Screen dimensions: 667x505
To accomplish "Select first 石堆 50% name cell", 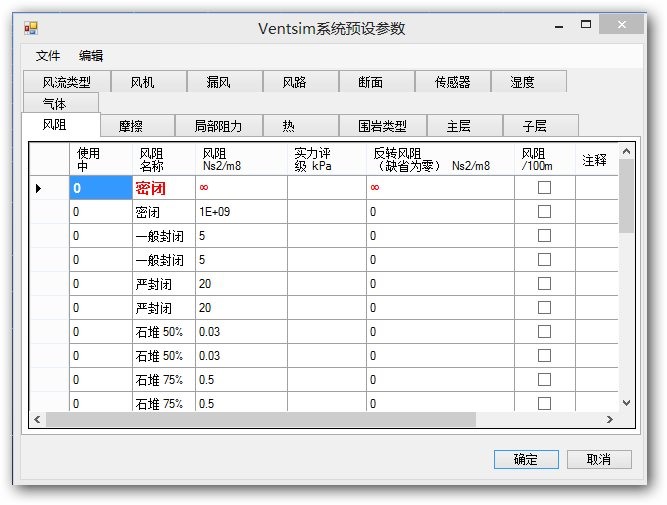I will [164, 332].
